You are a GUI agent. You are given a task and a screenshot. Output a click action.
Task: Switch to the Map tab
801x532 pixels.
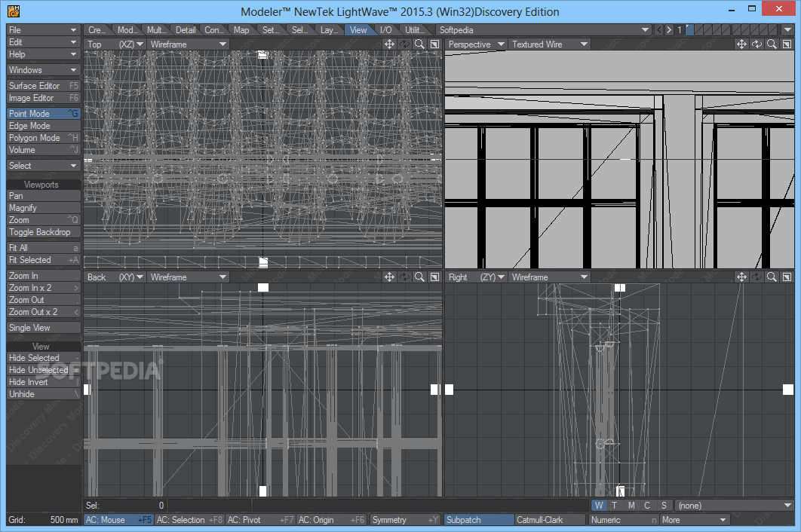pos(241,30)
